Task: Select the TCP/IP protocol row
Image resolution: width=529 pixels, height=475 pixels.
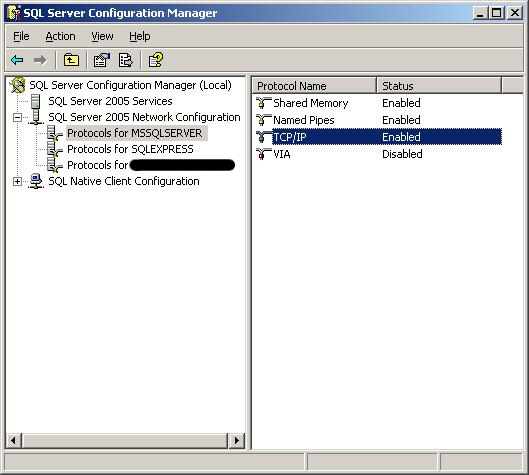Action: 379,137
